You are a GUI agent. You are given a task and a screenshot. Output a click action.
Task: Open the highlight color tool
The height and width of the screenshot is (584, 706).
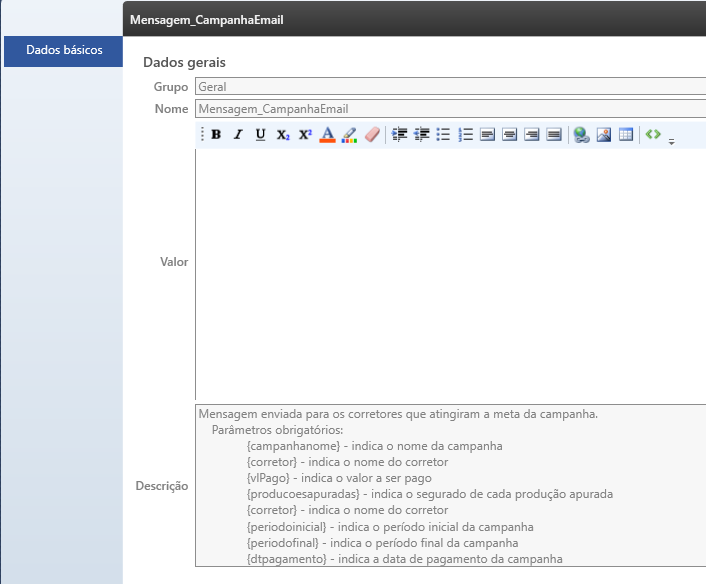click(349, 134)
